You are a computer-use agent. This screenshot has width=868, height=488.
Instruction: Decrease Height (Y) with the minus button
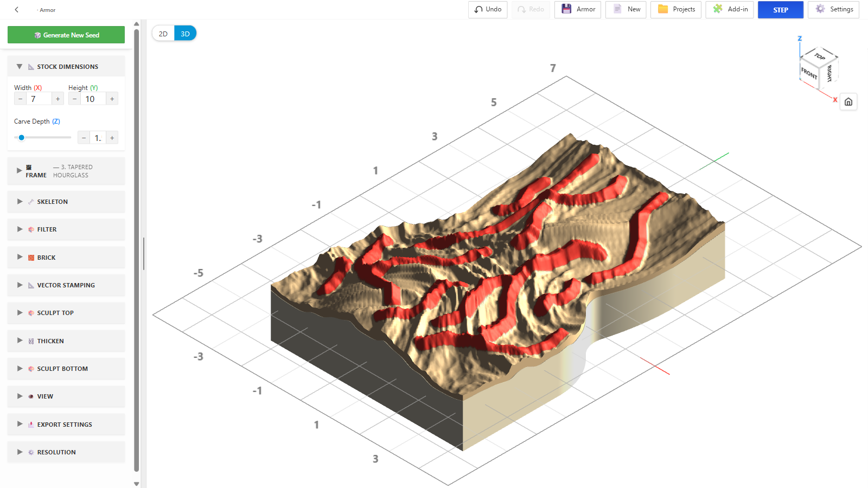point(75,99)
